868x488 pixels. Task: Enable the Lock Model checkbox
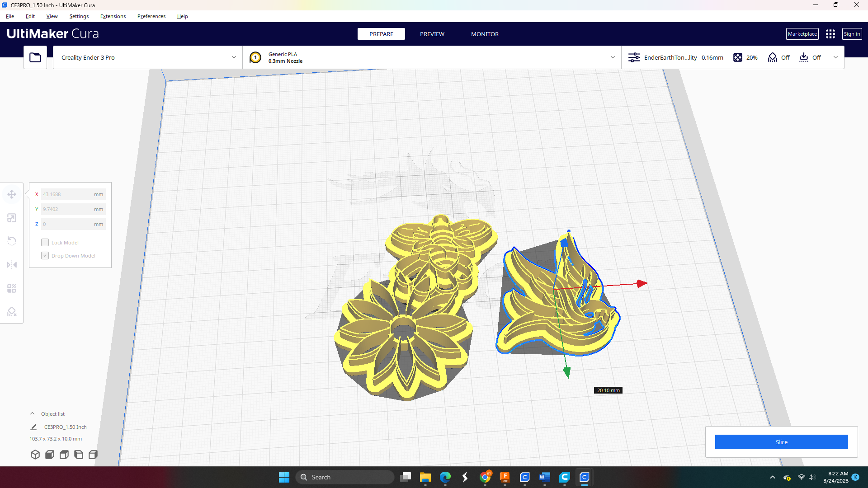click(45, 242)
